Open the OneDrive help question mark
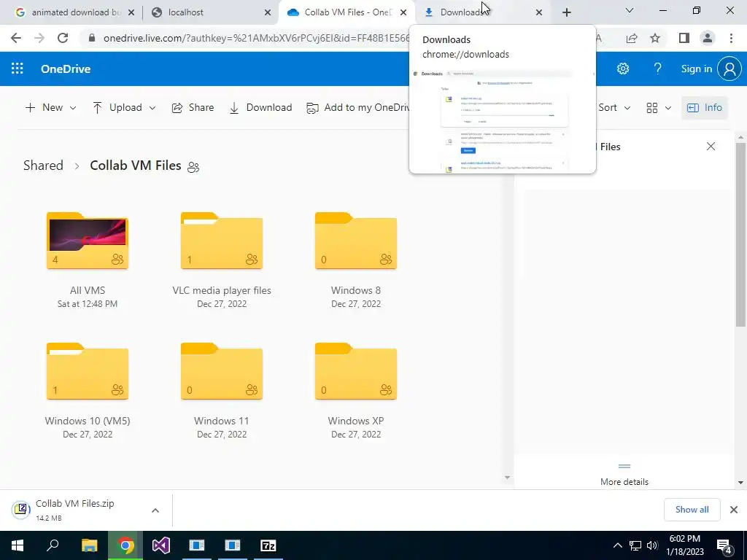747x560 pixels. point(657,69)
